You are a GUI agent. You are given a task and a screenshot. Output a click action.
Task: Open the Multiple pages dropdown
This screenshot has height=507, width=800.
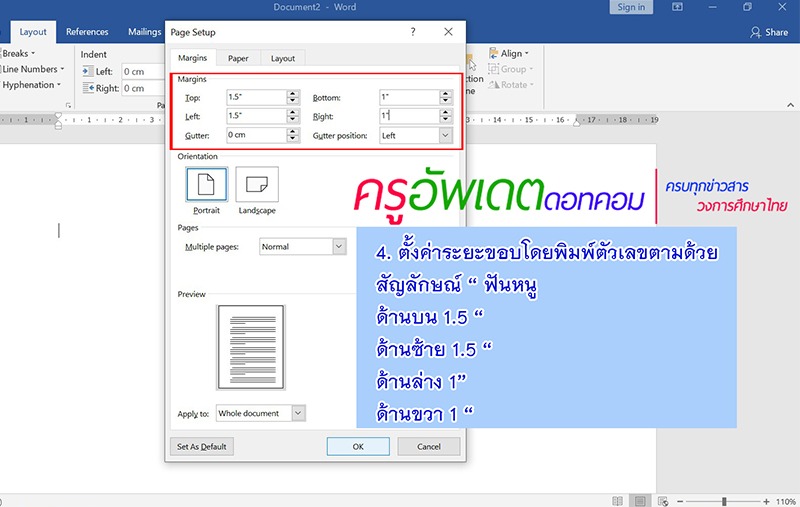(x=339, y=246)
